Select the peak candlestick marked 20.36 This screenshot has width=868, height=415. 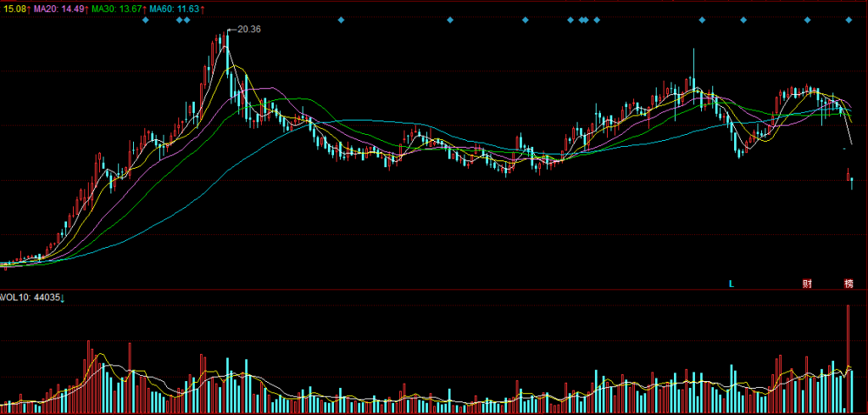click(227, 54)
